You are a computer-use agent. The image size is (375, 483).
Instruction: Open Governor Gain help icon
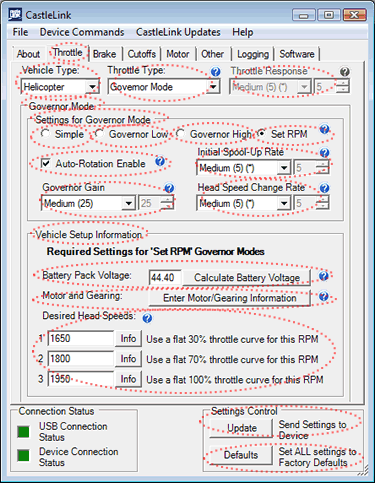[x=169, y=188]
